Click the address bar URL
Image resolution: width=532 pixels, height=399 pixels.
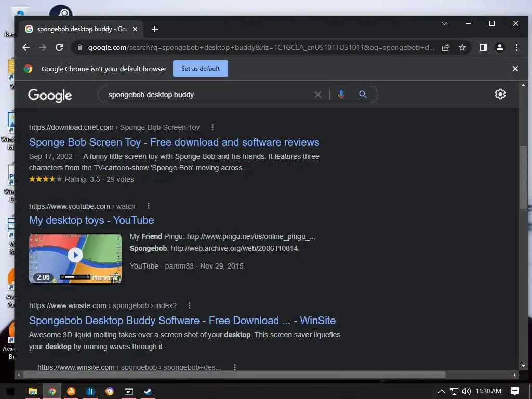261,47
